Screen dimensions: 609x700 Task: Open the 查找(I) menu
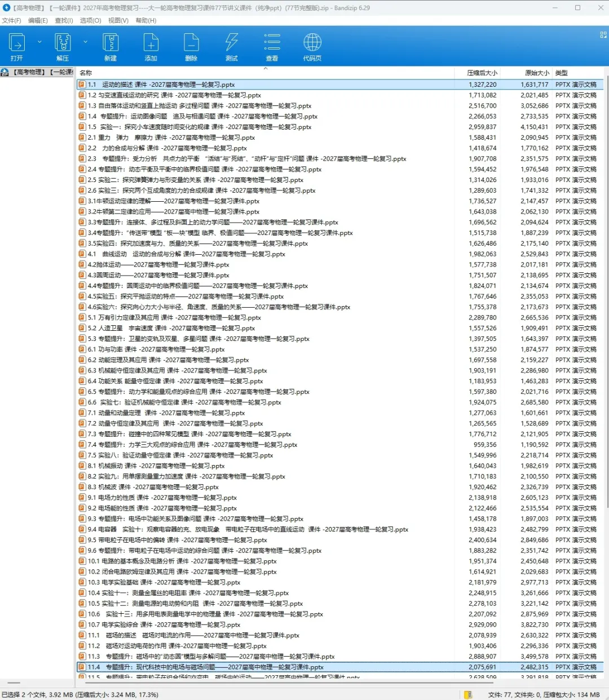tap(64, 21)
